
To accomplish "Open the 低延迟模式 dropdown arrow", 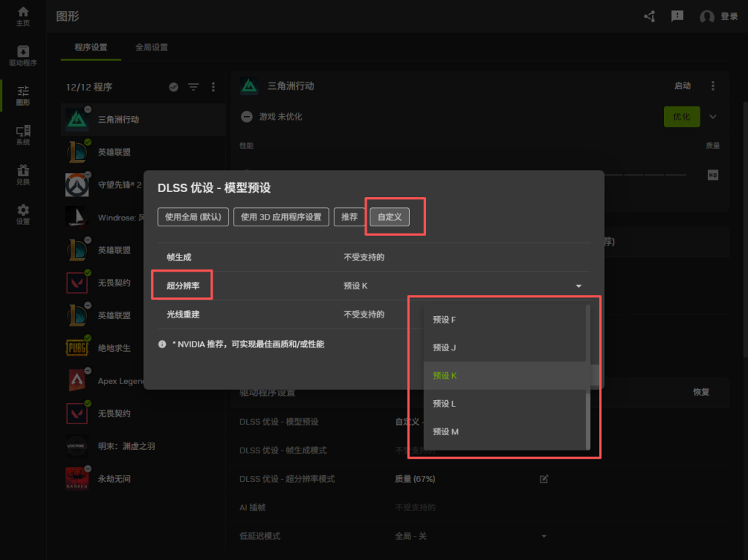I will [543, 536].
